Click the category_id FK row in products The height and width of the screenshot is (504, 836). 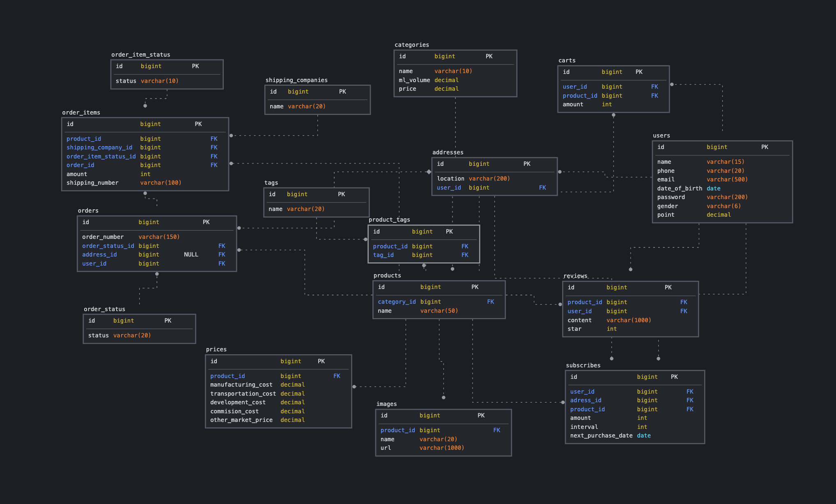[397, 302]
